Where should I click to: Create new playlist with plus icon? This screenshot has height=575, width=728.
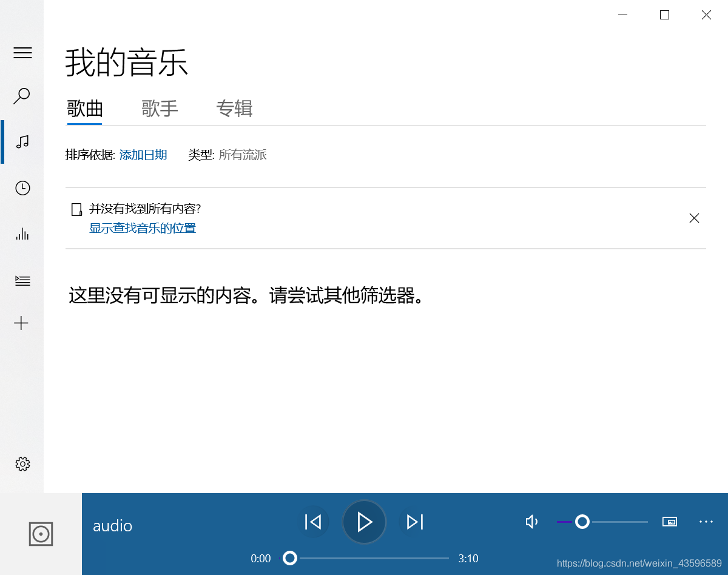[x=21, y=323]
